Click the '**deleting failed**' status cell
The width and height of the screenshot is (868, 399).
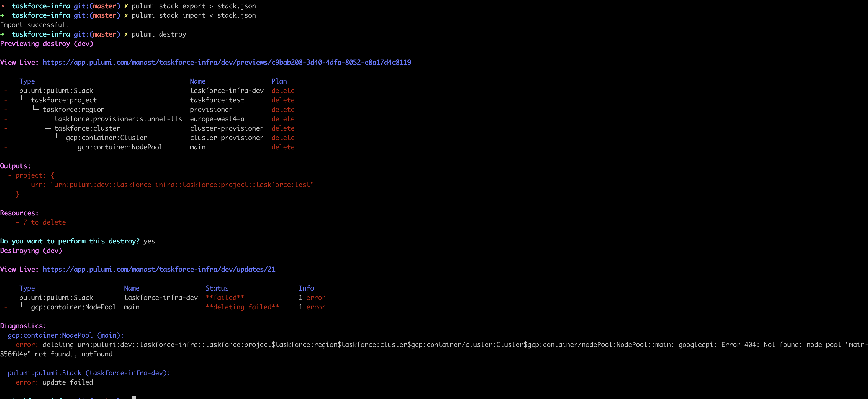pos(242,307)
